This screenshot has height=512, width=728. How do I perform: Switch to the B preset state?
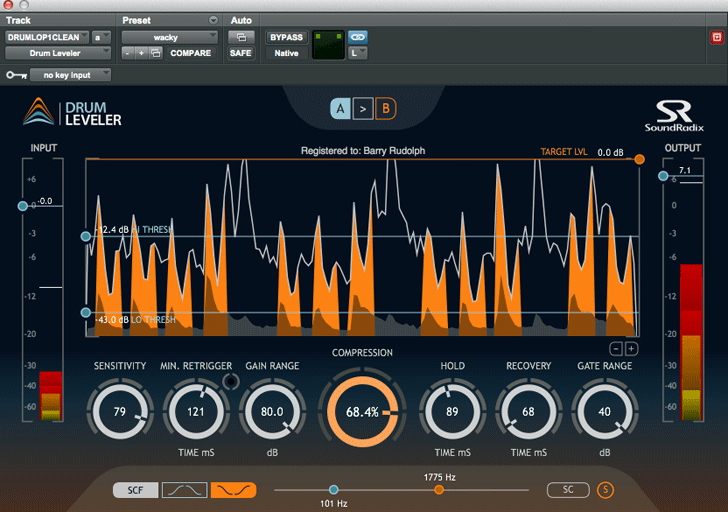tap(385, 109)
